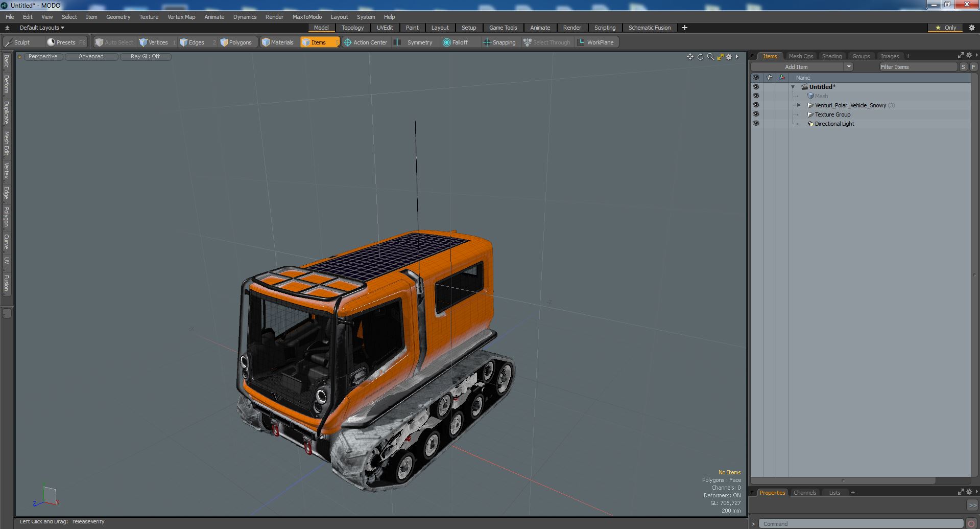Open the layout settings gear at top right
This screenshot has height=529, width=980.
(x=971, y=28)
